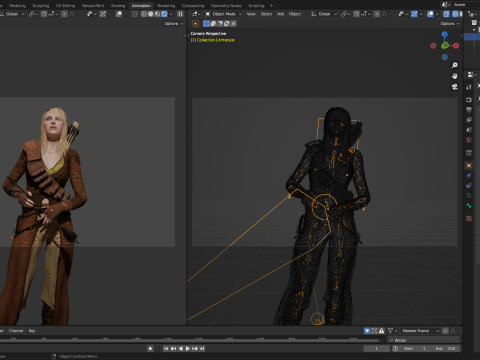Open Options dropdown in right viewport
This screenshot has height=360, width=480.
[x=450, y=24]
